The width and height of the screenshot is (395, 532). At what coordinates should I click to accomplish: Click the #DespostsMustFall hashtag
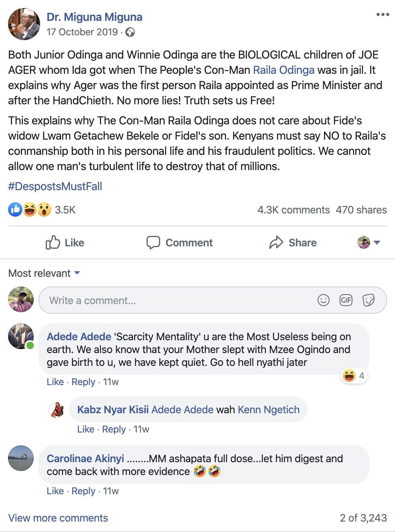[x=55, y=187]
